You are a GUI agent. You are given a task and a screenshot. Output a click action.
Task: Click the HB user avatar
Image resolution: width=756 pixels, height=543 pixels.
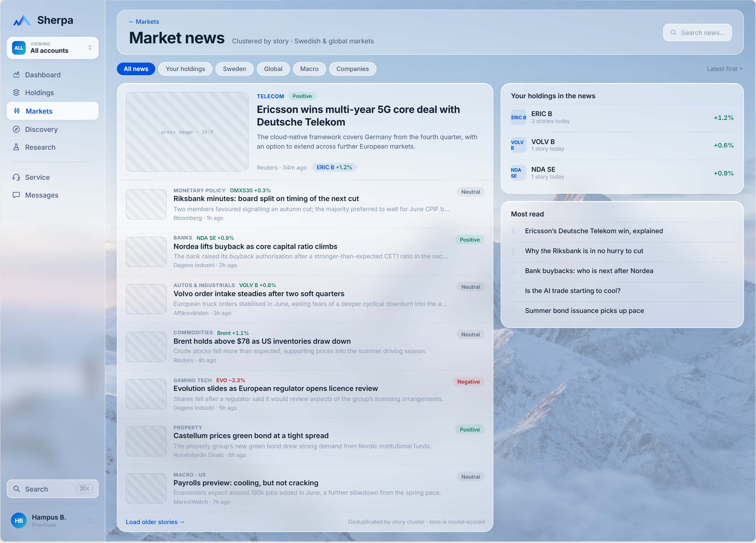click(19, 520)
